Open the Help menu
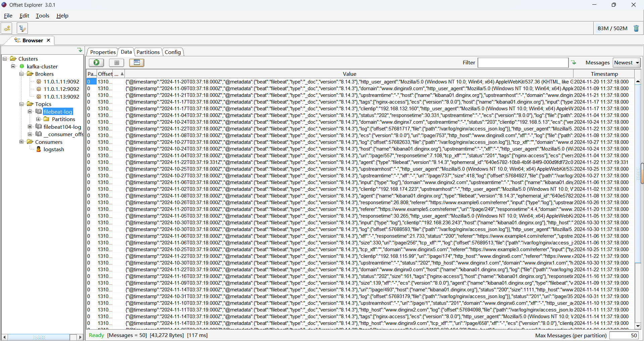The width and height of the screenshot is (644, 341). tap(62, 15)
